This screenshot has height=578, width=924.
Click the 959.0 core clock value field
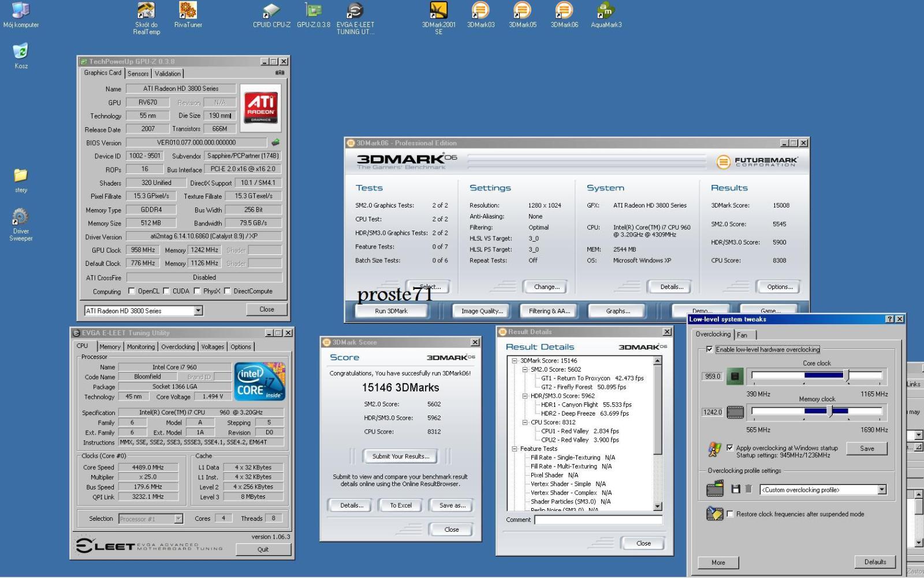click(x=713, y=376)
